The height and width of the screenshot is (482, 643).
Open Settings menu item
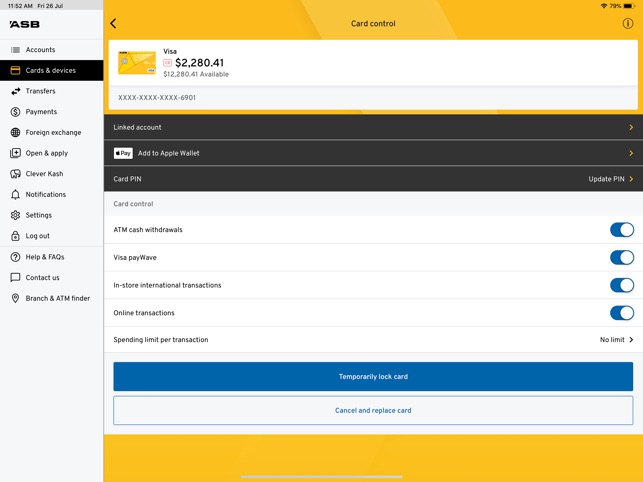tap(52, 215)
